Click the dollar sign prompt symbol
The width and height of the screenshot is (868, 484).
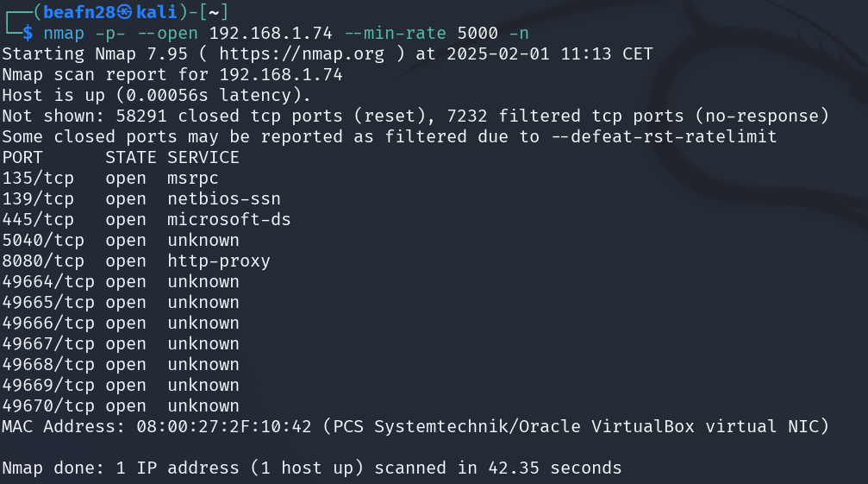click(28, 34)
